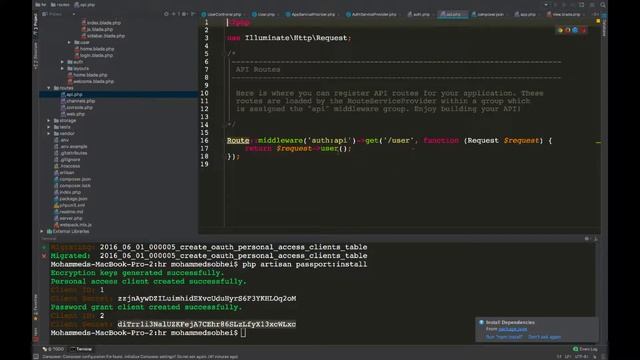Add a new terminal session with plus icon
The height and width of the screenshot is (360, 640).
click(x=44, y=247)
